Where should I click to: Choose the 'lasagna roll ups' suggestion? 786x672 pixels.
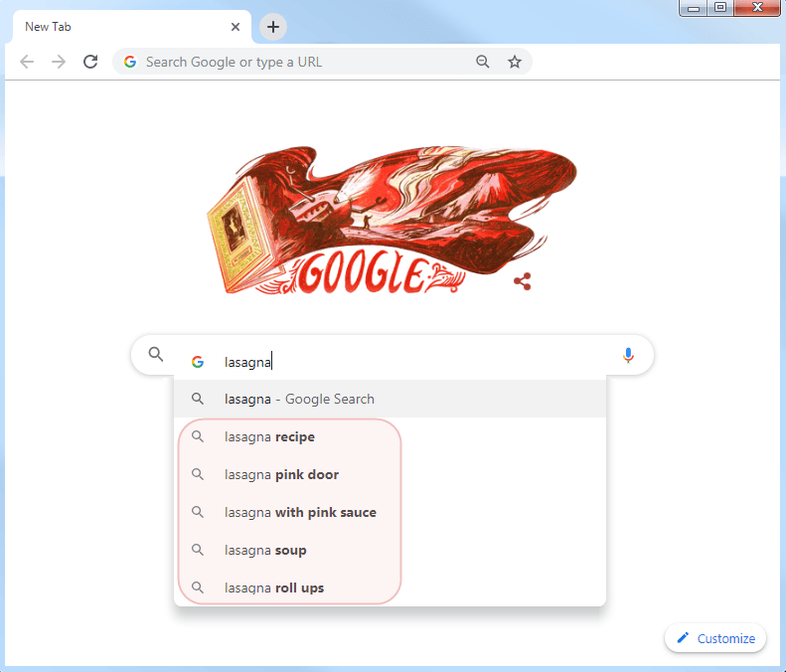[390, 588]
